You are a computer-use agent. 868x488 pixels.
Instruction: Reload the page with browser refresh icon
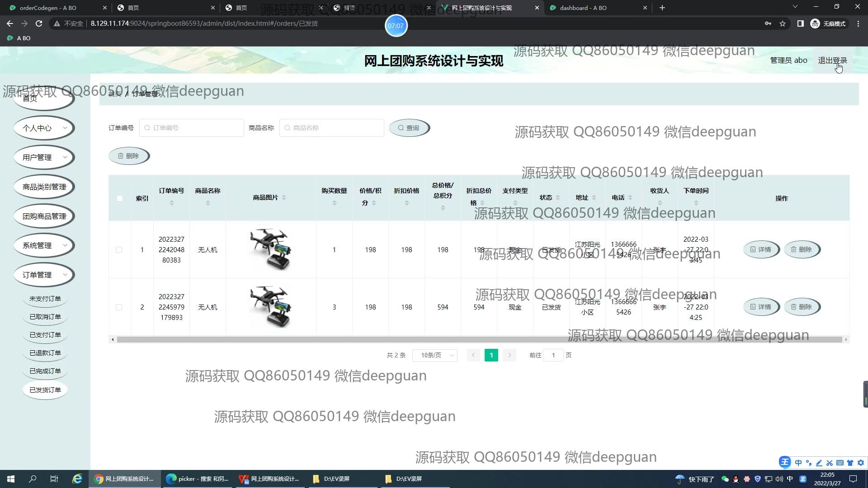[x=39, y=23]
